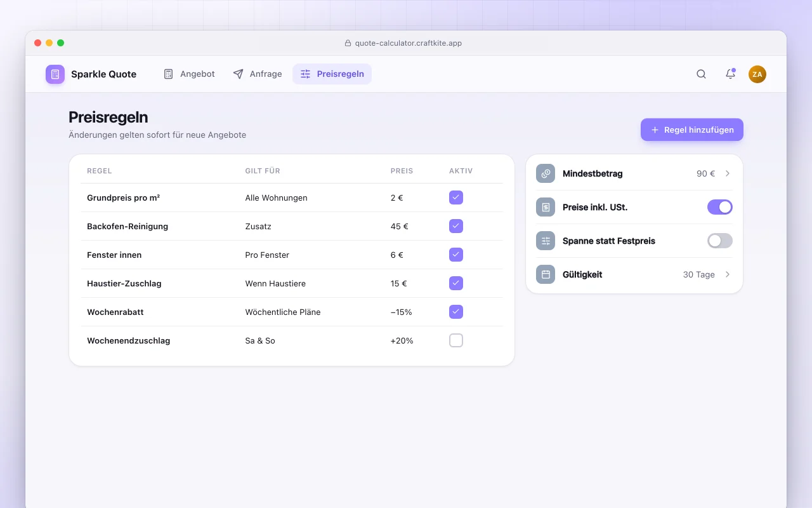Screen dimensions: 812x508
Task: Select the Fenster innen rule name
Action: [114, 255]
